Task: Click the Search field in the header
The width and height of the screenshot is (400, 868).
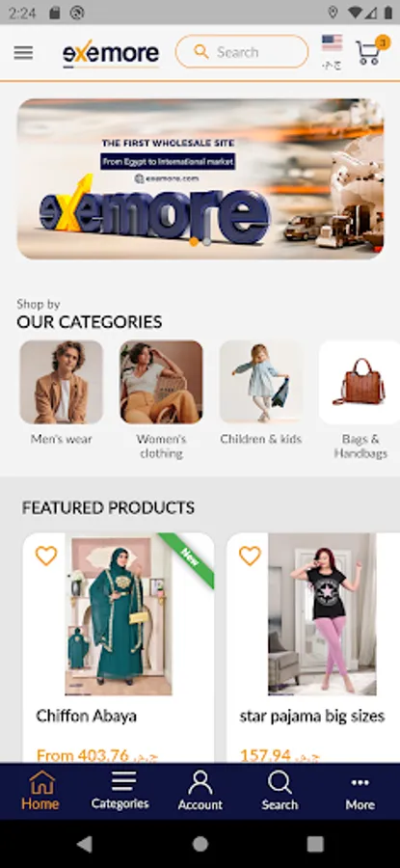Action: (242, 52)
